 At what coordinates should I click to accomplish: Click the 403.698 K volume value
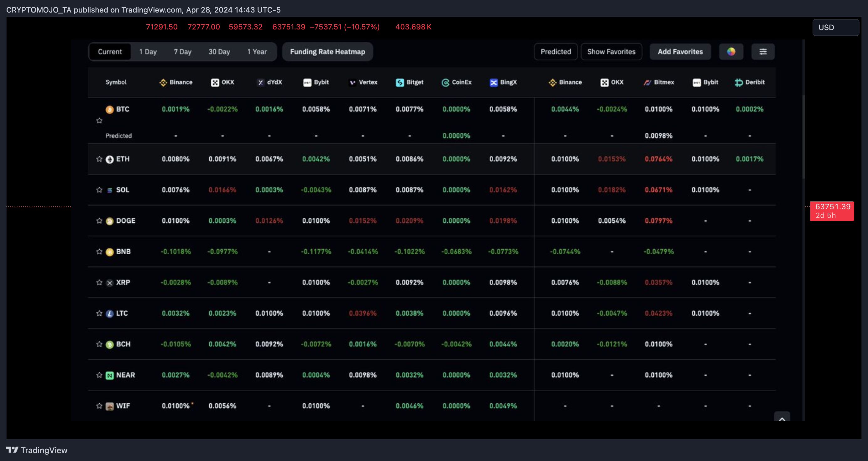[413, 27]
